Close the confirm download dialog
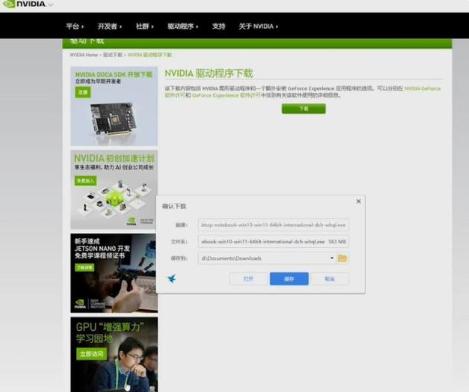Viewport: 469px width, 392px height. (358, 201)
